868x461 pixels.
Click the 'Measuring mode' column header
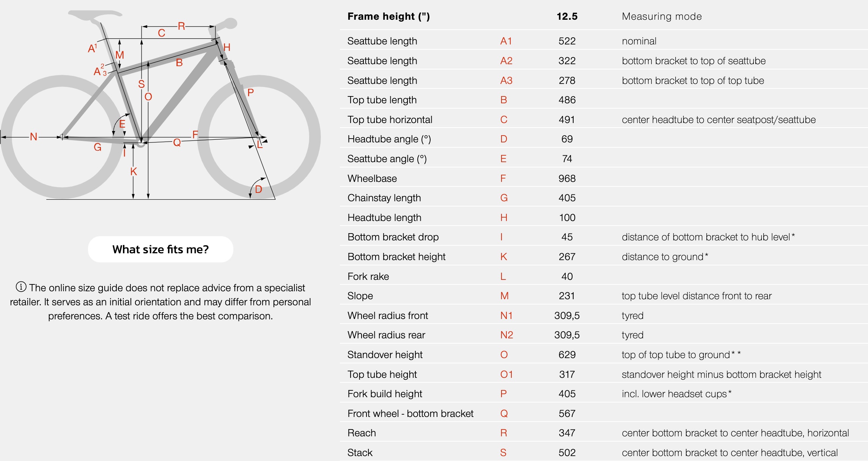click(662, 16)
